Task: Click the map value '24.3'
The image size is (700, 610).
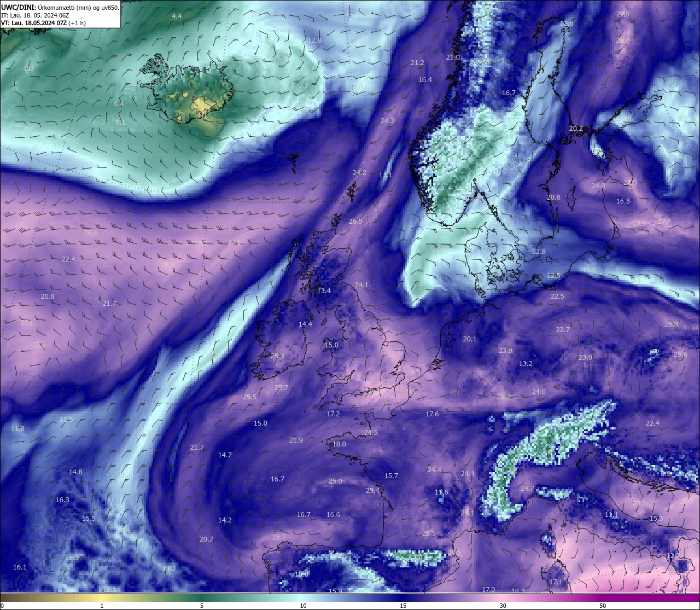Action: coord(387,121)
